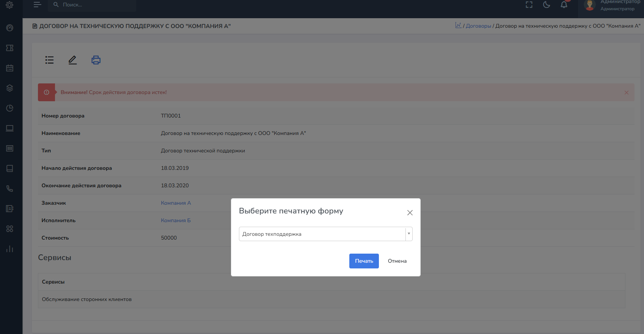Open the notifications bell
Screen dimensions: 644x334
(564, 5)
